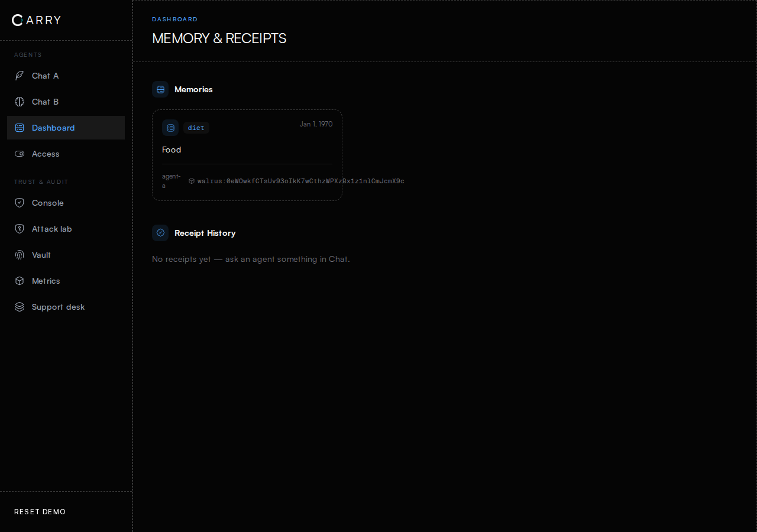Click the Console shield-check icon
The width and height of the screenshot is (757, 532).
pos(20,203)
